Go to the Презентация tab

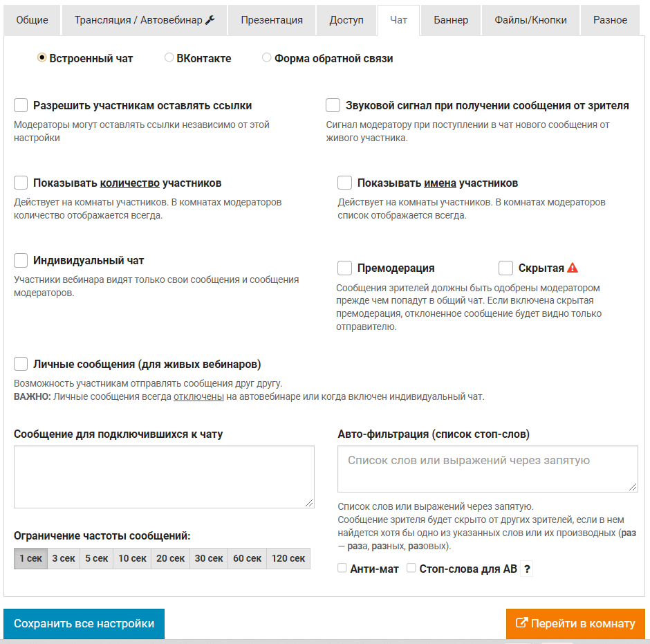pyautogui.click(x=272, y=20)
